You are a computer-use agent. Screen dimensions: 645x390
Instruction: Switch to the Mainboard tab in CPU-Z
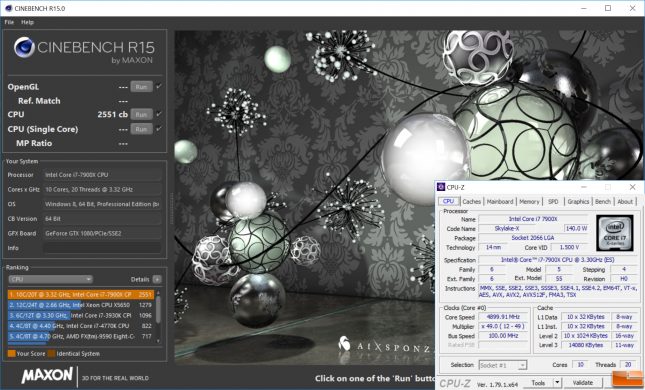click(x=500, y=202)
